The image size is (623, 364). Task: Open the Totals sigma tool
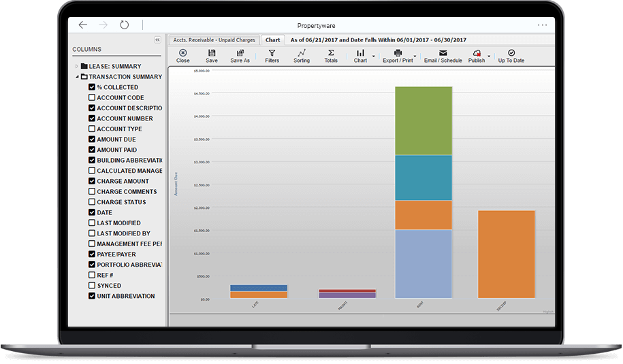(331, 53)
